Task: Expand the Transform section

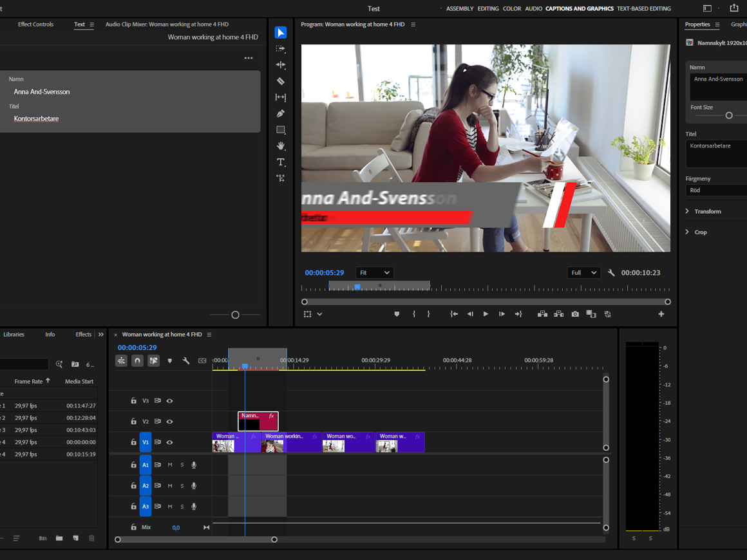Action: (707, 211)
